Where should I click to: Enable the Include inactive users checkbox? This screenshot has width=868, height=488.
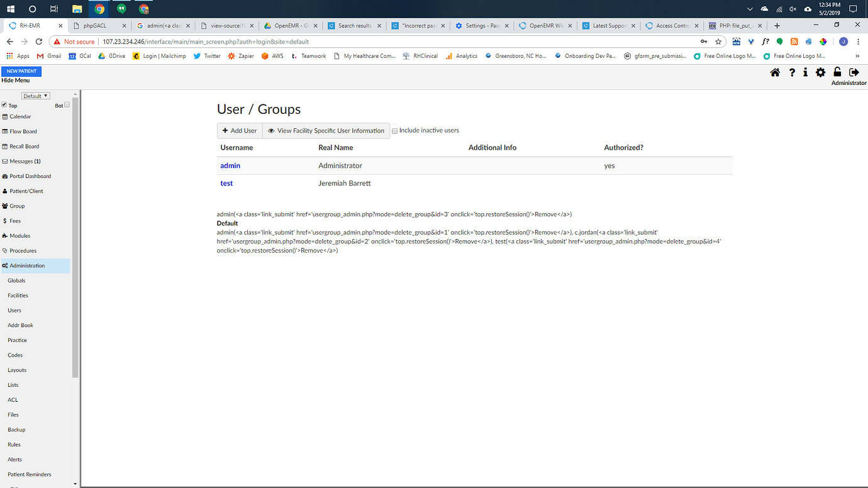(x=394, y=130)
